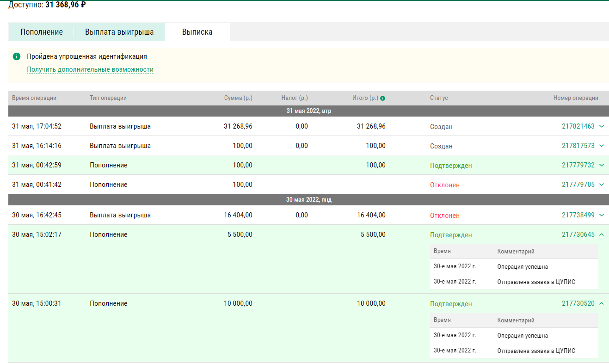
Task: Click info icon next to Итого column header
Action: 382,98
